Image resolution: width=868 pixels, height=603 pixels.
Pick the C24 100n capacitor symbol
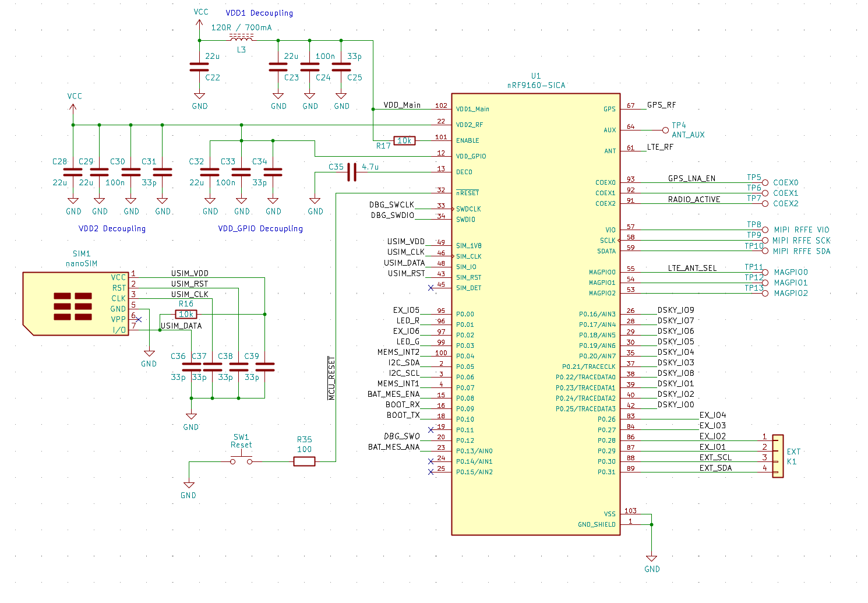tap(309, 67)
